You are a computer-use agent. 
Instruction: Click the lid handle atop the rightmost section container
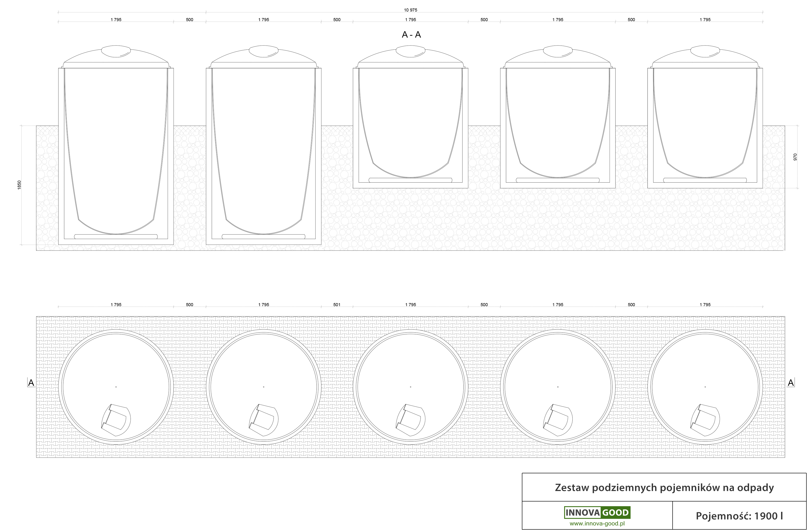tap(705, 51)
